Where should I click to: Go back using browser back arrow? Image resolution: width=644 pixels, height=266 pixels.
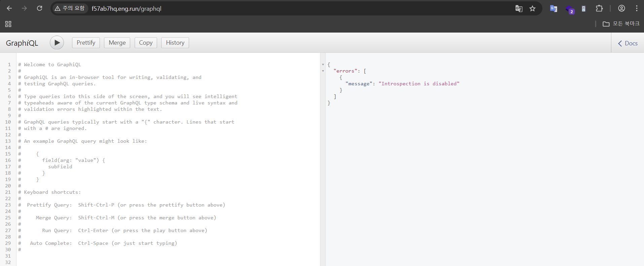(x=9, y=8)
